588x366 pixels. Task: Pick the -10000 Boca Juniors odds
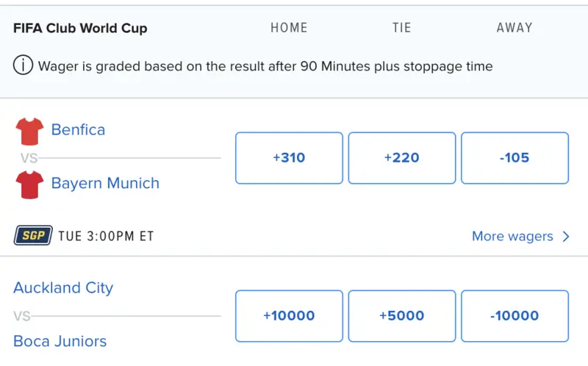coord(514,316)
